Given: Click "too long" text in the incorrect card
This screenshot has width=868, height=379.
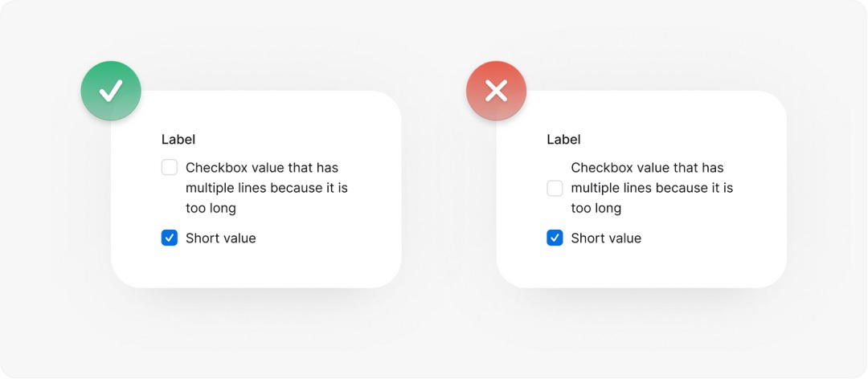Looking at the screenshot, I should pos(596,208).
